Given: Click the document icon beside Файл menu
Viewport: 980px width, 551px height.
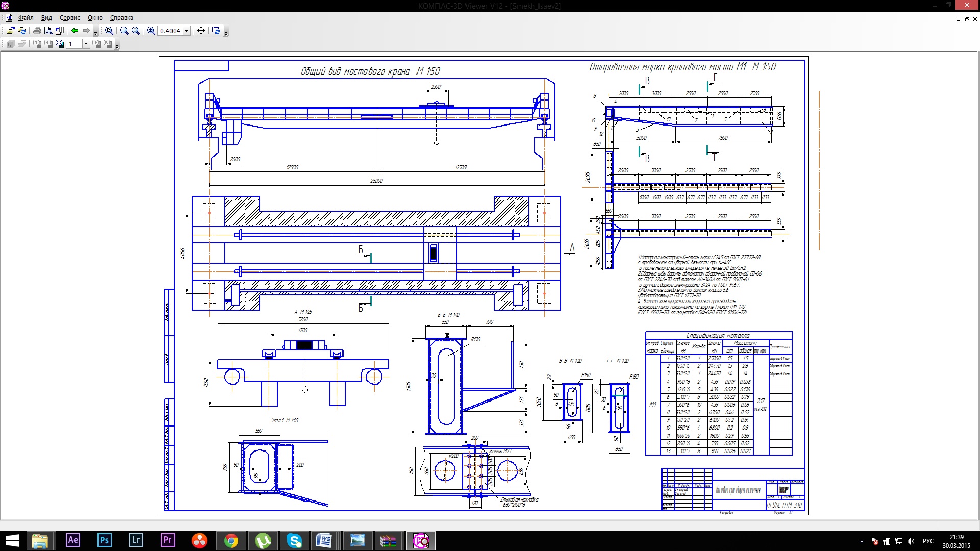Looking at the screenshot, I should [x=9, y=17].
